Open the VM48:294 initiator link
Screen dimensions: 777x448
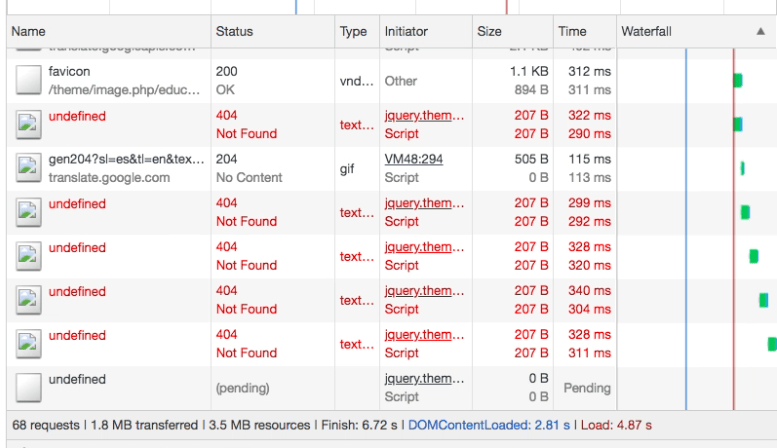(413, 159)
